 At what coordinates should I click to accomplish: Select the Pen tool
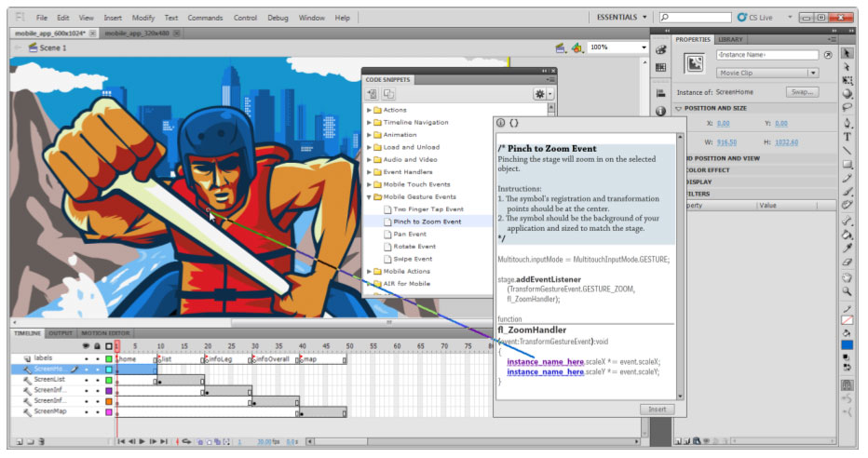(x=847, y=122)
